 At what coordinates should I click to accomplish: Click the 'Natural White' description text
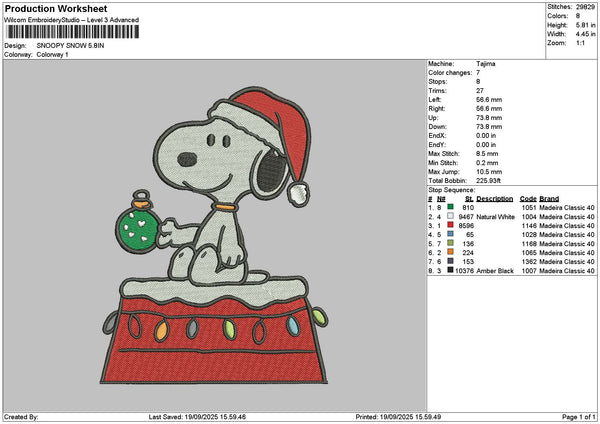point(495,217)
